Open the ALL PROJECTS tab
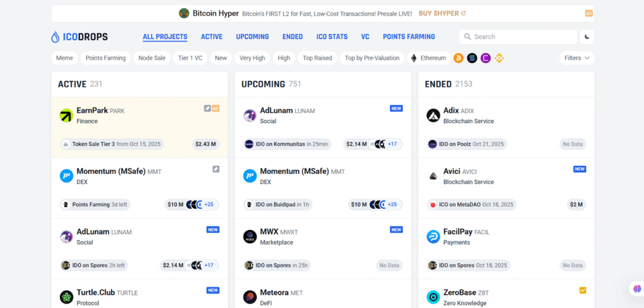Screen dimensions: 644x308 [x=165, y=37]
